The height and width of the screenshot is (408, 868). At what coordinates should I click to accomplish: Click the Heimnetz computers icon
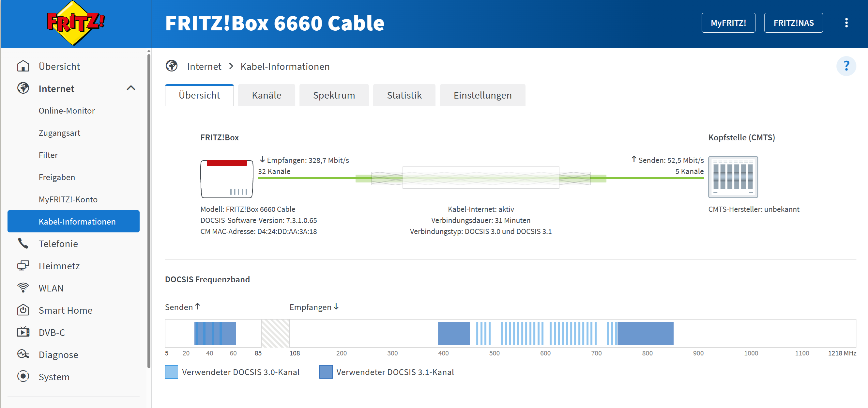click(23, 265)
